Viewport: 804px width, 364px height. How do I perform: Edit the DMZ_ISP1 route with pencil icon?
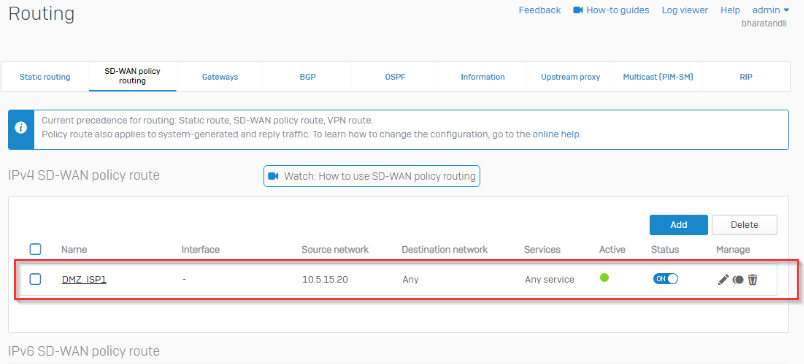[x=723, y=280]
